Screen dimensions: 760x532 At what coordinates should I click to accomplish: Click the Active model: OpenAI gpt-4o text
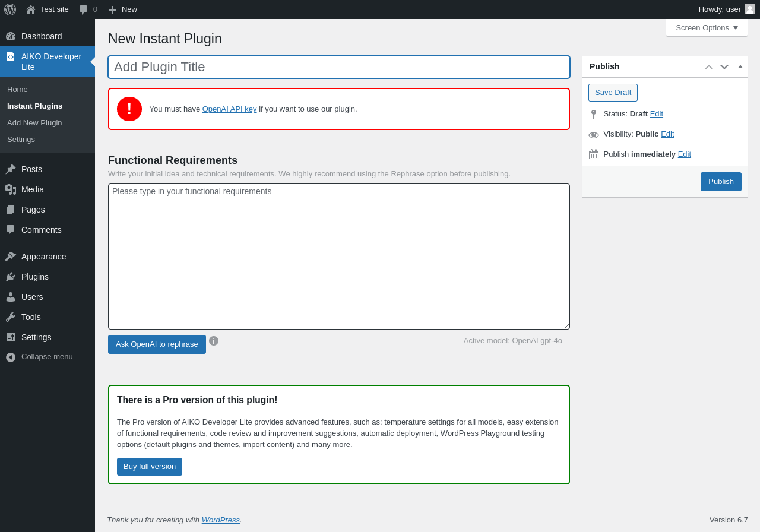(x=513, y=341)
